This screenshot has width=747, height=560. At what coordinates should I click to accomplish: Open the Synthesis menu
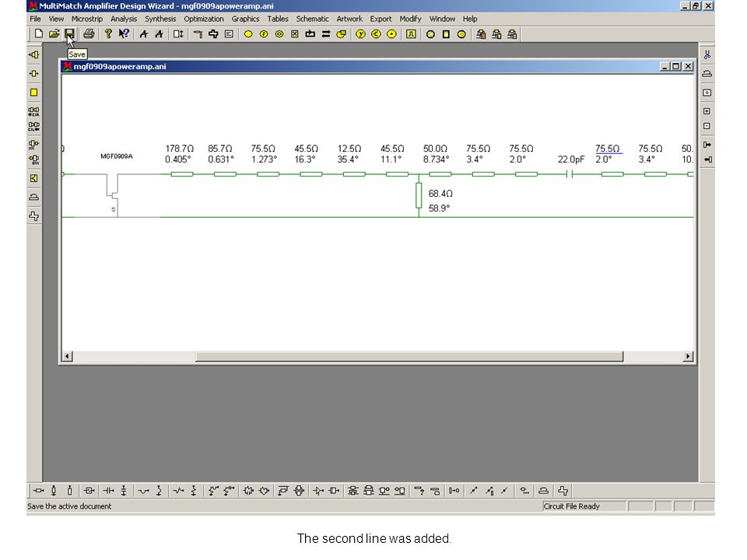pyautogui.click(x=160, y=19)
